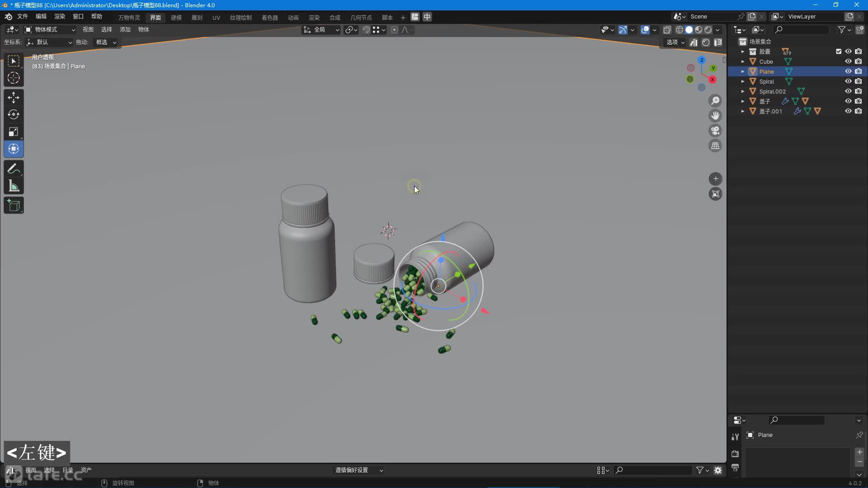
Task: Switch to the 几何节点 workspace tab
Action: pyautogui.click(x=361, y=18)
